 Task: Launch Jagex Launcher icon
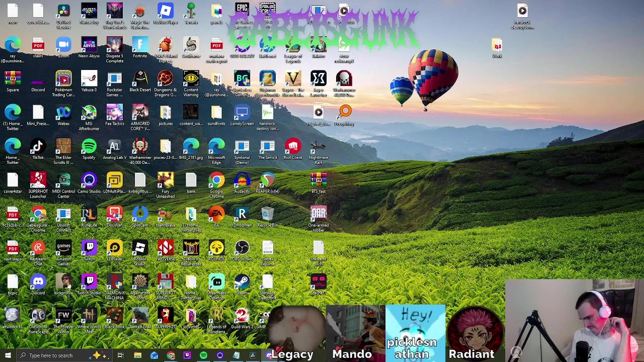point(318,84)
